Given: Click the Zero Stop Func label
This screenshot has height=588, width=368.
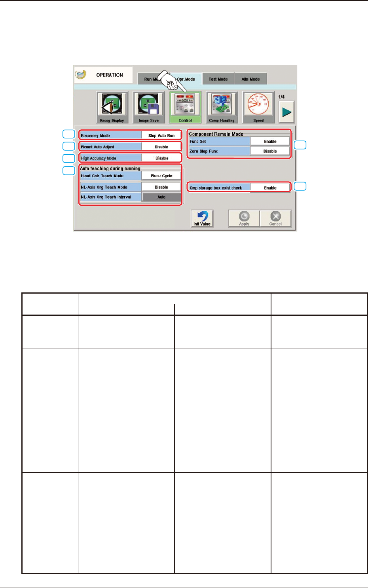Looking at the screenshot, I should [x=219, y=151].
